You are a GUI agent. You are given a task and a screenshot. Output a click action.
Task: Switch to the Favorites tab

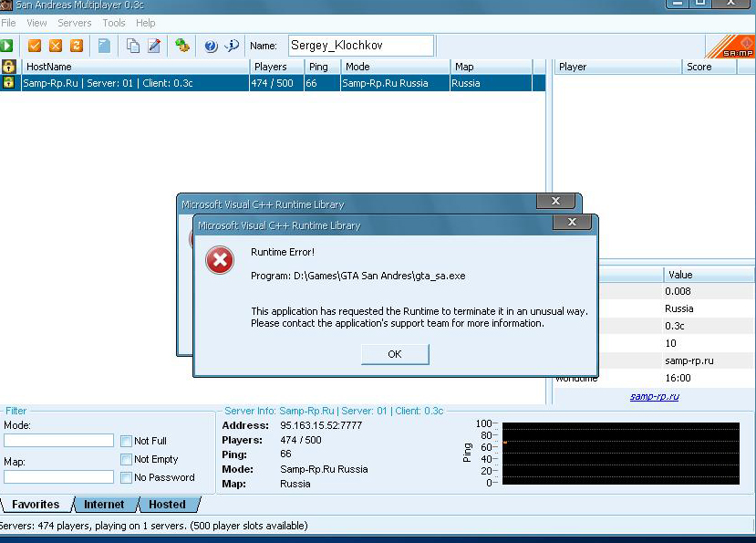click(36, 505)
